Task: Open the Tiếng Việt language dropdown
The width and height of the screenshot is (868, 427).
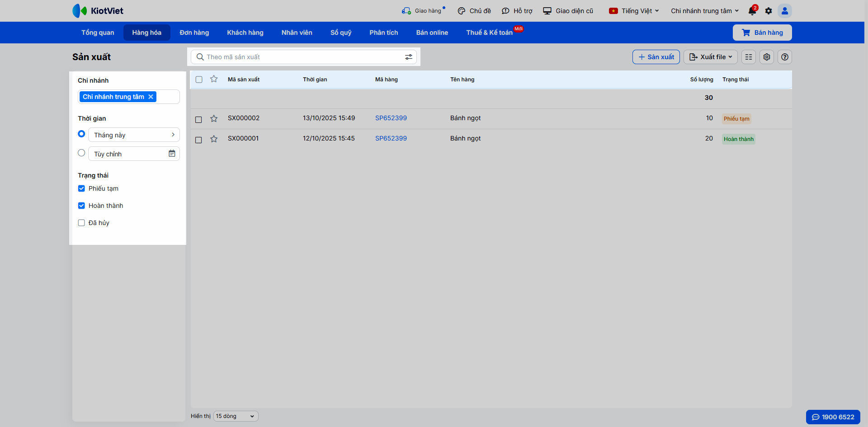Action: pyautogui.click(x=634, y=11)
